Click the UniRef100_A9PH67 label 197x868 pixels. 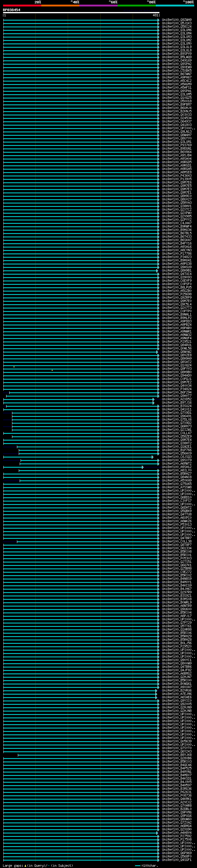[x=177, y=77]
